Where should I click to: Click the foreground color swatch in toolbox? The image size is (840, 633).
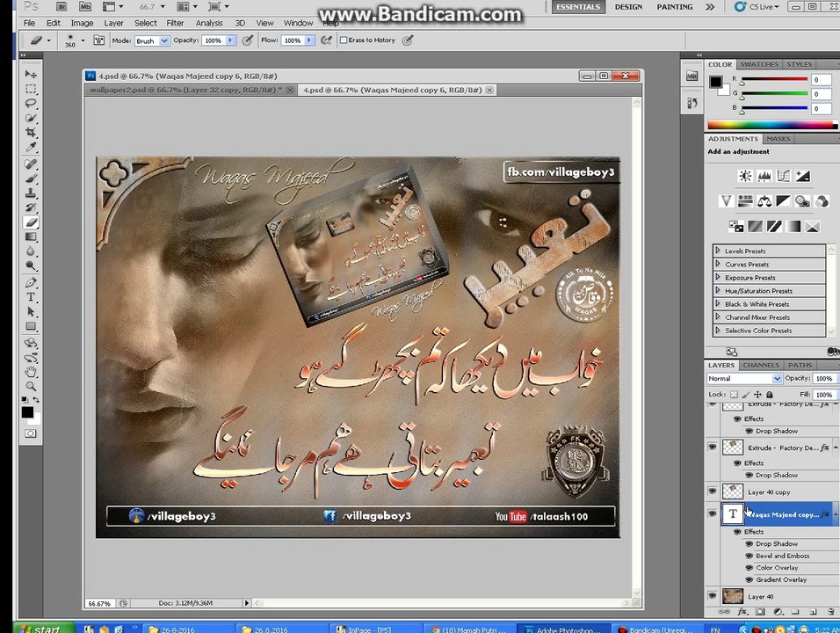coord(27,412)
